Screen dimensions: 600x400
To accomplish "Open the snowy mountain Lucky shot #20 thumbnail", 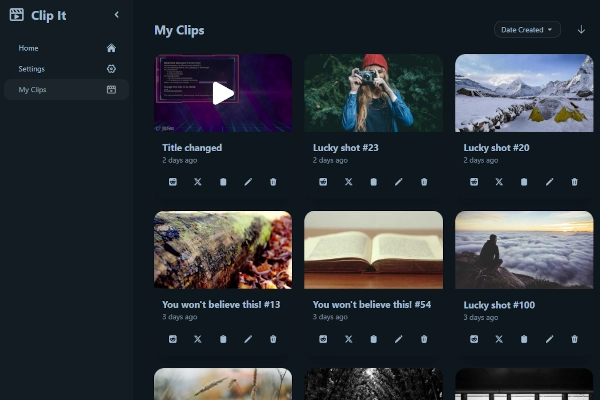I will pos(524,93).
